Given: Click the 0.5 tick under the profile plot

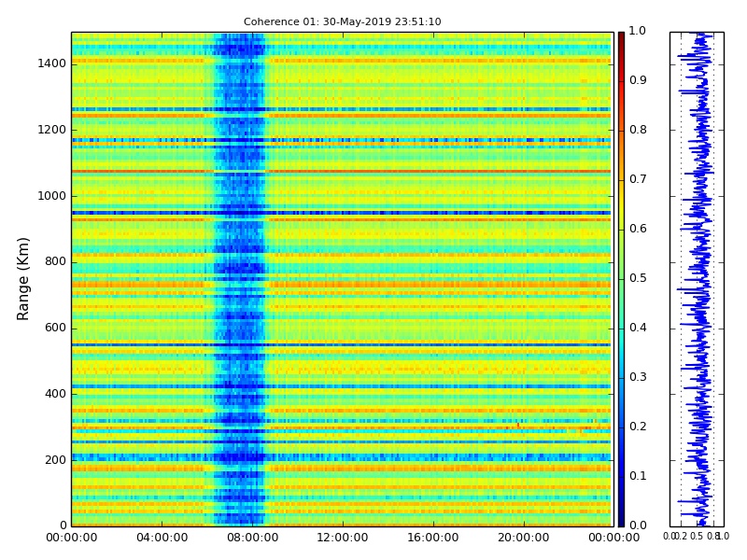Looking at the screenshot, I should tap(696, 536).
